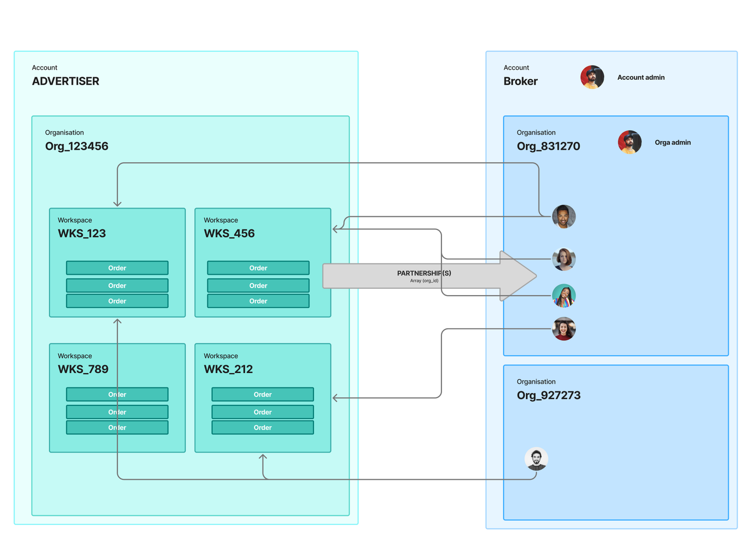This screenshot has width=756, height=556.
Task: Select the woman avatar linked to WKS_212
Action: 564,329
